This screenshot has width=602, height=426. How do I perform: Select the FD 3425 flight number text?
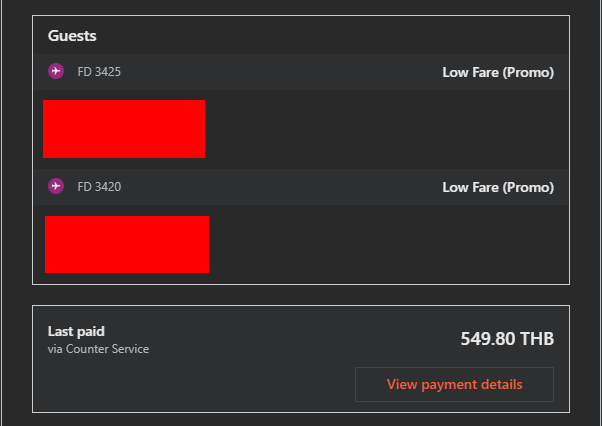pyautogui.click(x=99, y=72)
